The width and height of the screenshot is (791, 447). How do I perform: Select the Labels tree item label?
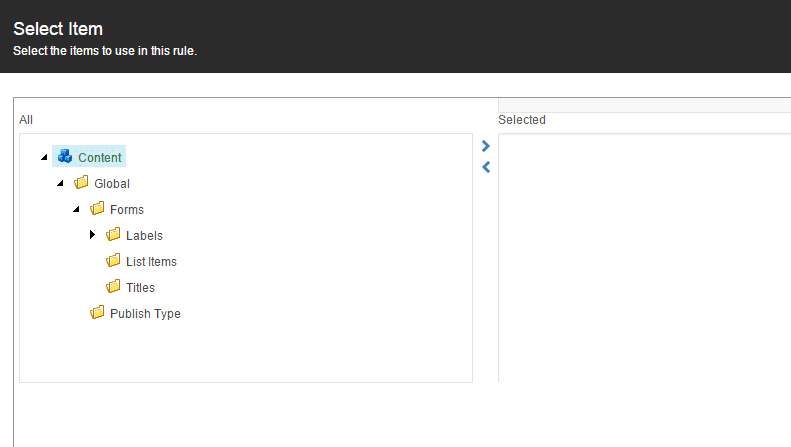[x=144, y=236]
